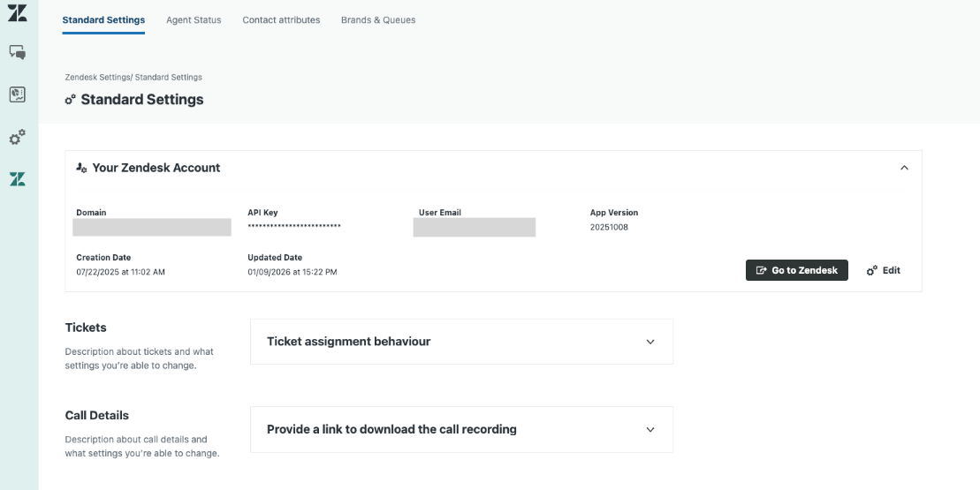The height and width of the screenshot is (490, 980).
Task: Open the chat conversations icon in the sidebar
Action: (18, 53)
